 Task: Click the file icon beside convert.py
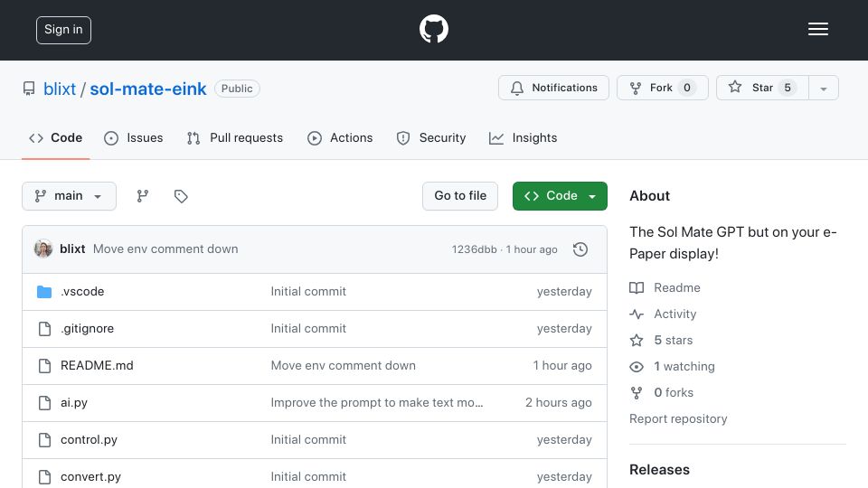pyautogui.click(x=44, y=477)
